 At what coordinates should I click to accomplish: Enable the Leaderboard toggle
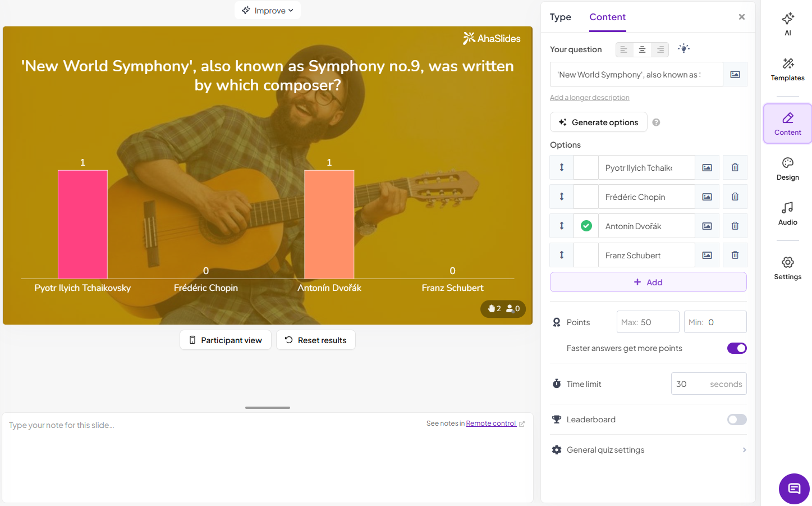pos(736,420)
